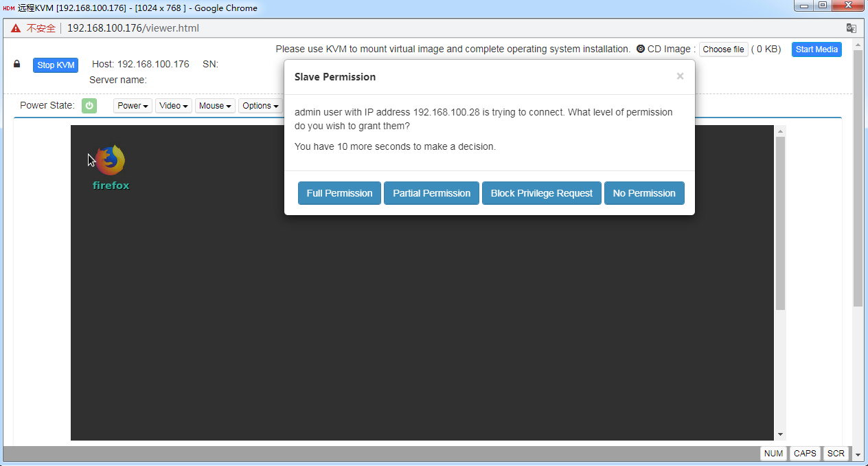This screenshot has height=466, width=868.
Task: Click the translate page icon in address bar
Action: (x=852, y=28)
